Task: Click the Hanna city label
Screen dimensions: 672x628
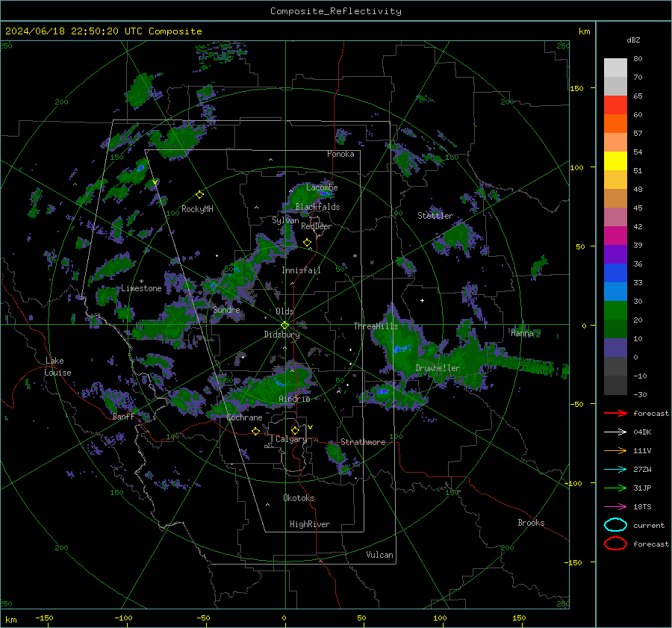Action: 522,333
